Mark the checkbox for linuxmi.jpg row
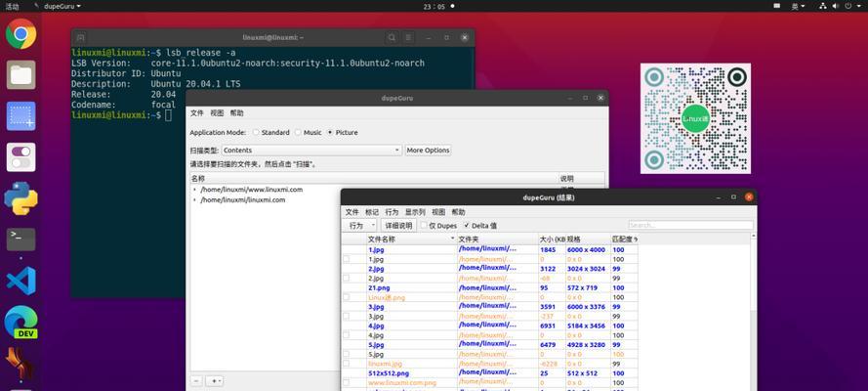This screenshot has width=868, height=391. [x=346, y=364]
